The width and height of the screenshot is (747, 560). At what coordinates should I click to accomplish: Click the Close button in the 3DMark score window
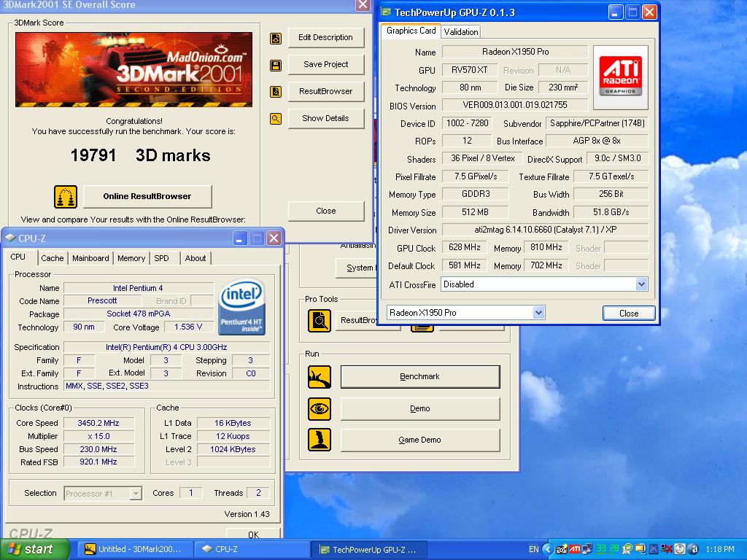tap(326, 211)
